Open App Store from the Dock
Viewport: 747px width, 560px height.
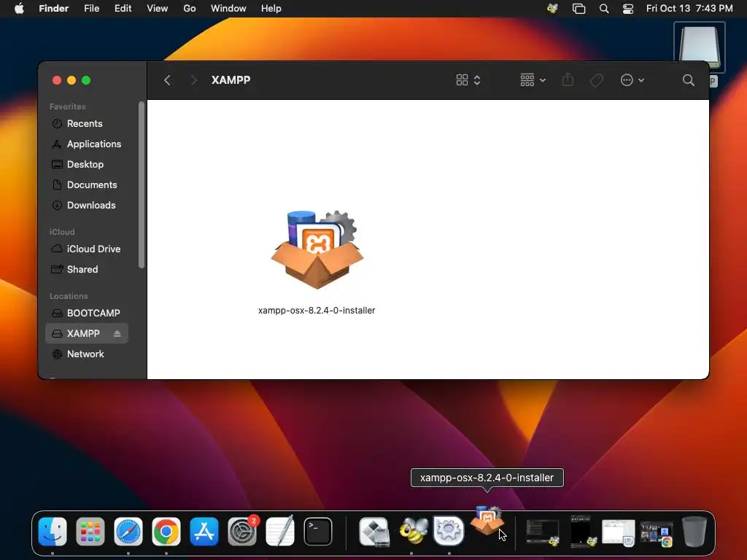pos(204,531)
